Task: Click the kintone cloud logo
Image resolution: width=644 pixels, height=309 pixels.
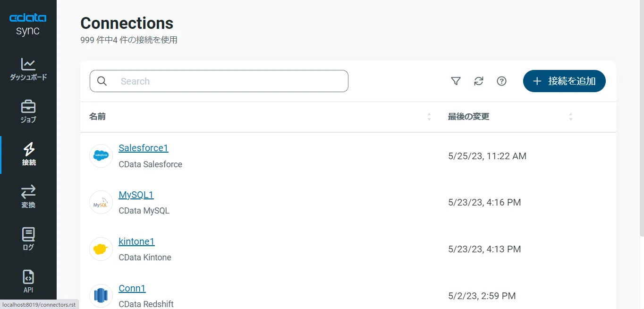Action: 101,249
